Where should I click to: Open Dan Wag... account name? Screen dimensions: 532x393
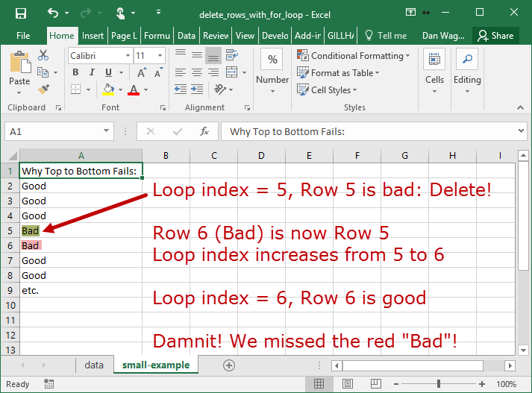(443, 36)
